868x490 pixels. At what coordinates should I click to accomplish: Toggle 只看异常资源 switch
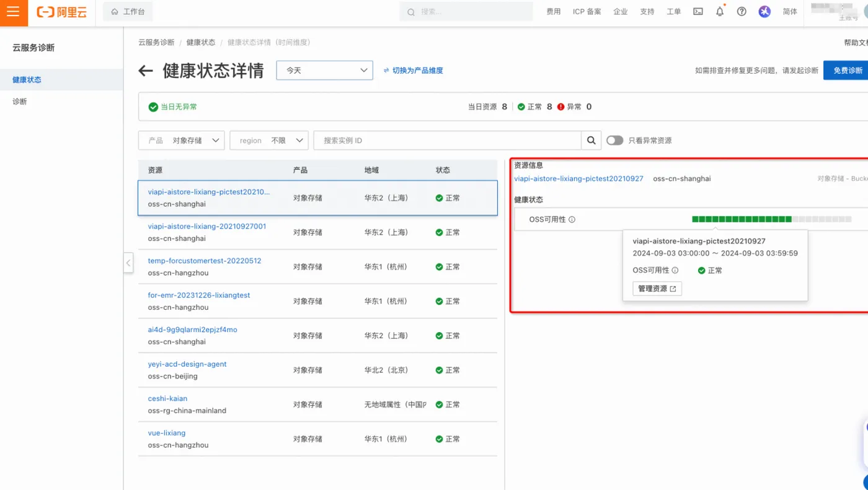pos(614,141)
